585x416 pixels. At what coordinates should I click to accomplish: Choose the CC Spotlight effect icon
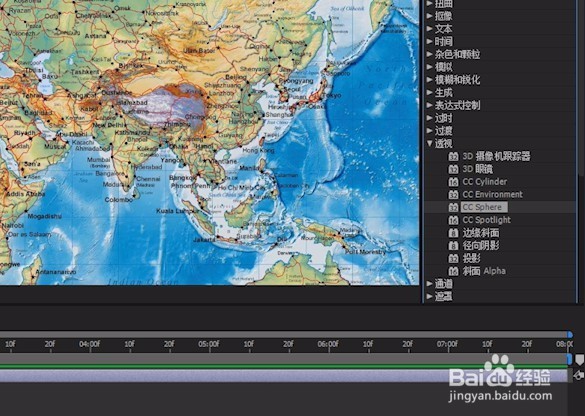tap(453, 220)
